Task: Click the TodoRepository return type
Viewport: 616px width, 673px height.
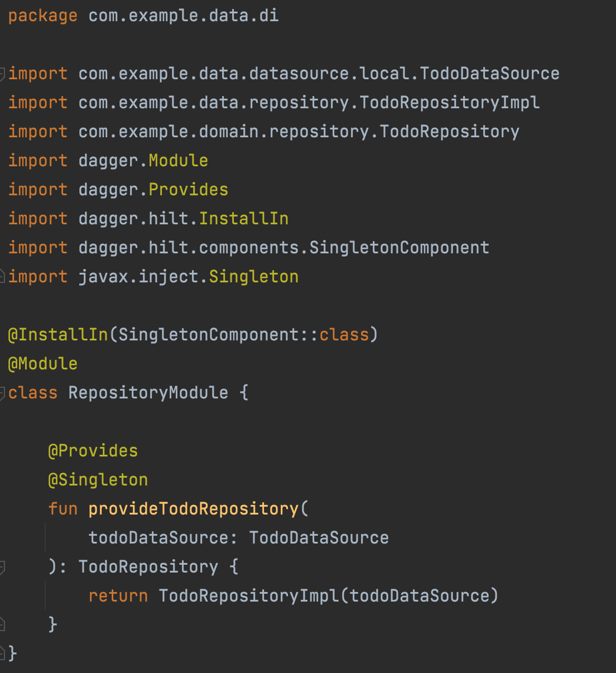Action: pos(148,566)
